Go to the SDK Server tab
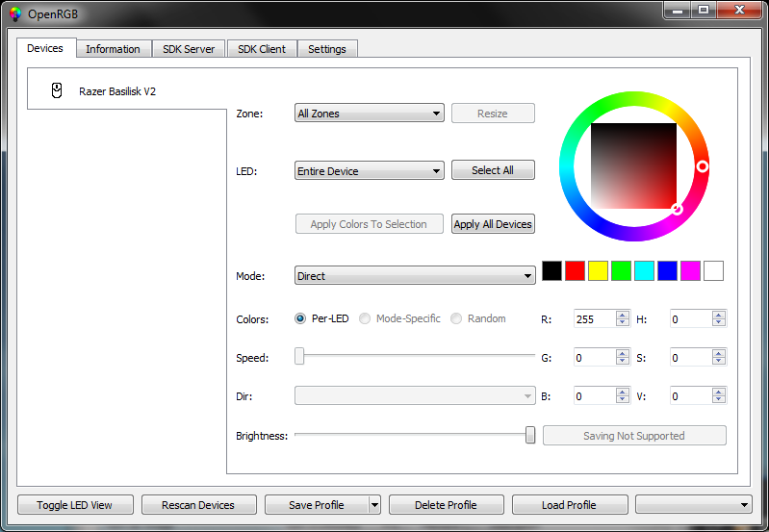This screenshot has width=769, height=532. (189, 49)
